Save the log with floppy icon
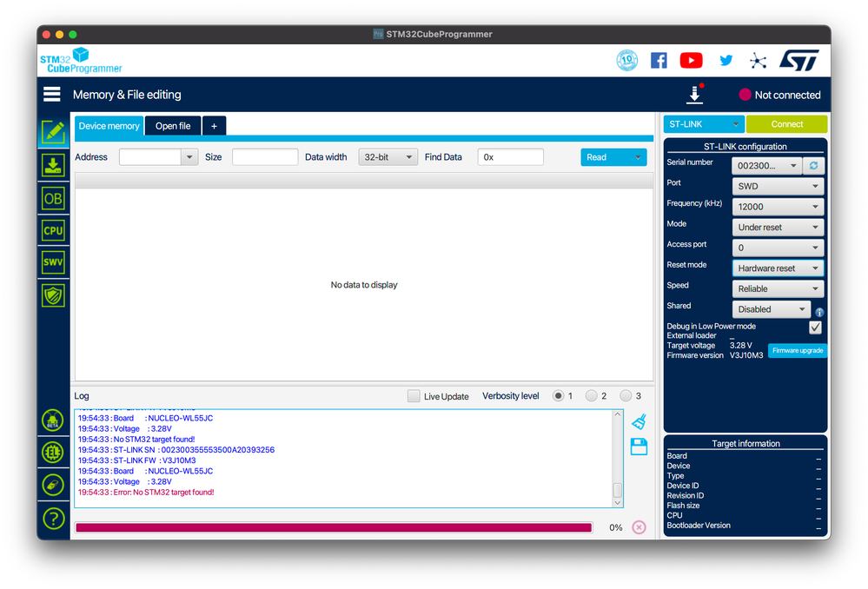868x589 pixels. [639, 447]
